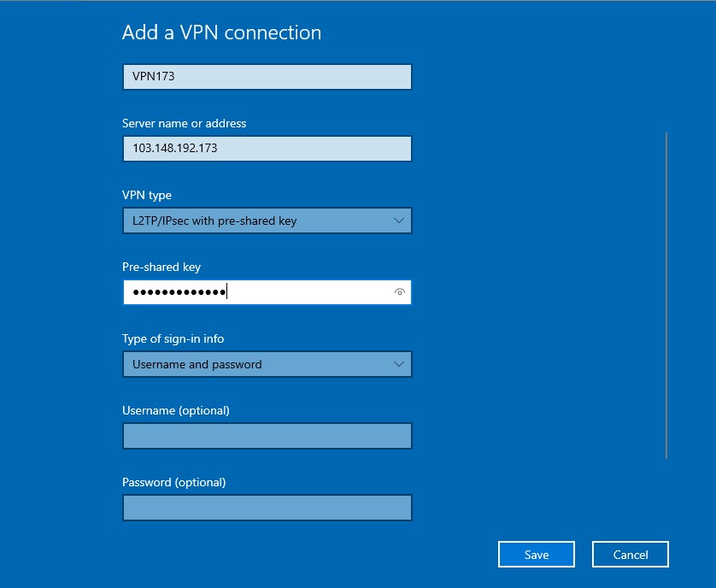Click the Password (optional) label
The width and height of the screenshot is (716, 588).
click(x=174, y=482)
